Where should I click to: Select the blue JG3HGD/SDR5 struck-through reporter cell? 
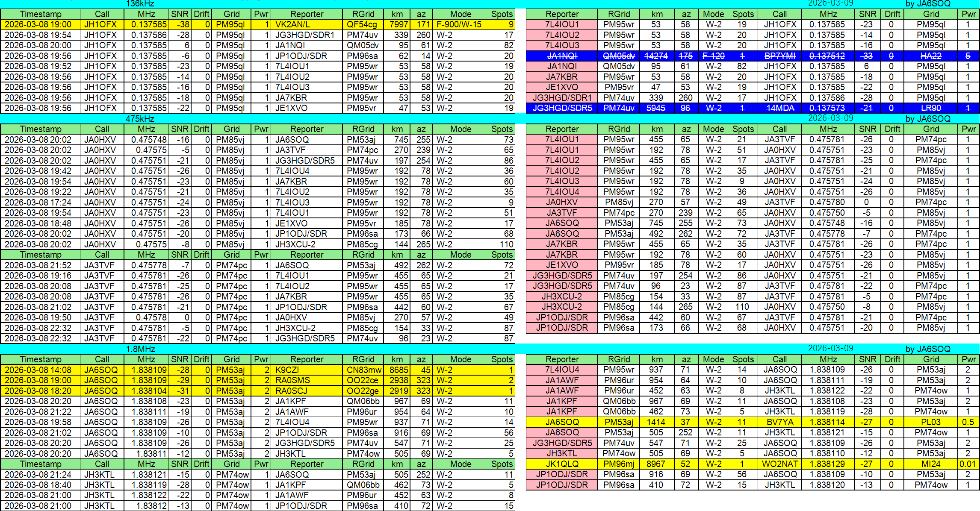[562, 108]
